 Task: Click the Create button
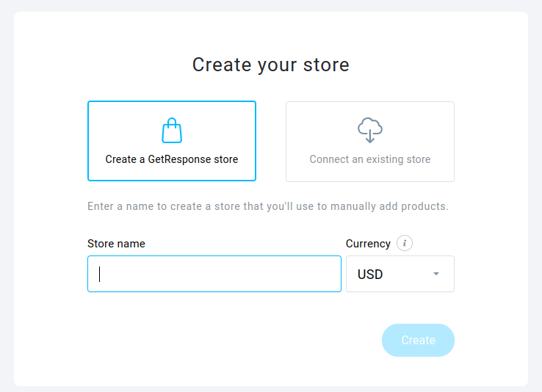pos(418,340)
